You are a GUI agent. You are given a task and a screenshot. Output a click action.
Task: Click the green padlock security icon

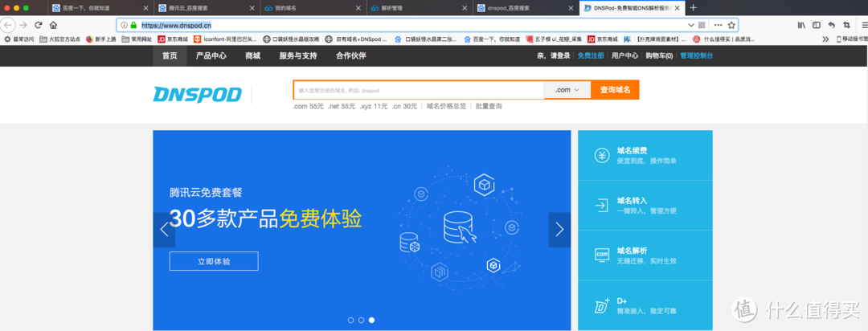coord(133,25)
